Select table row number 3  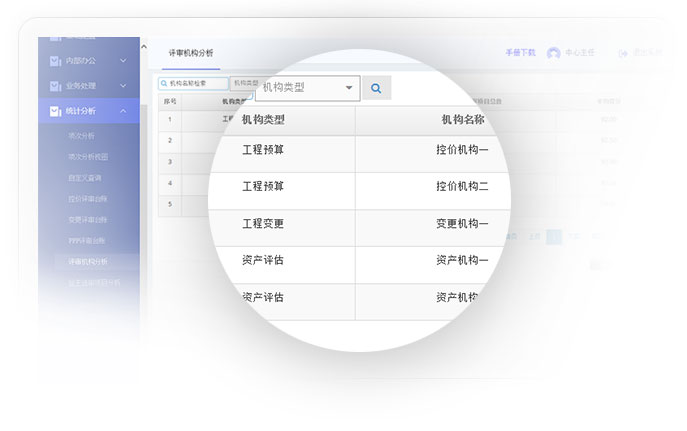[170, 162]
